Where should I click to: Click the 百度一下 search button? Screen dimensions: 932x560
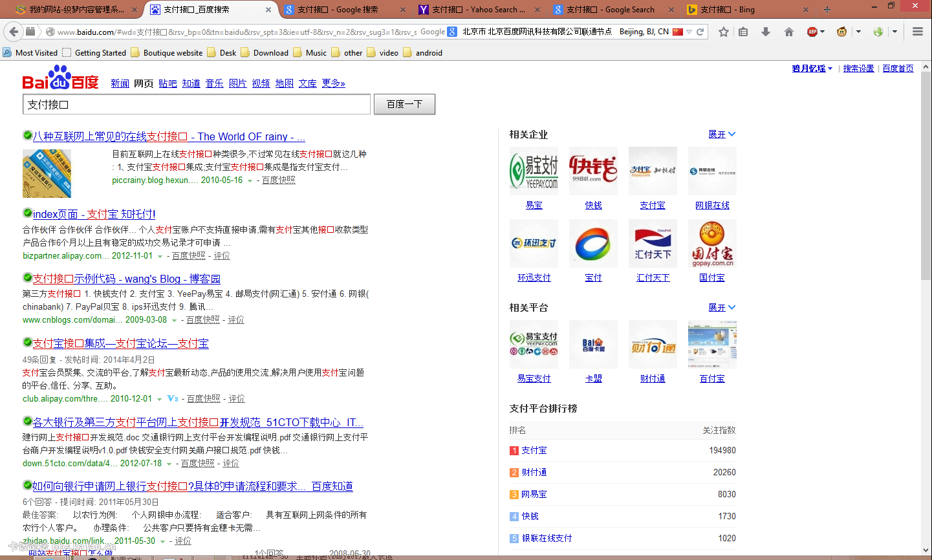(x=404, y=104)
